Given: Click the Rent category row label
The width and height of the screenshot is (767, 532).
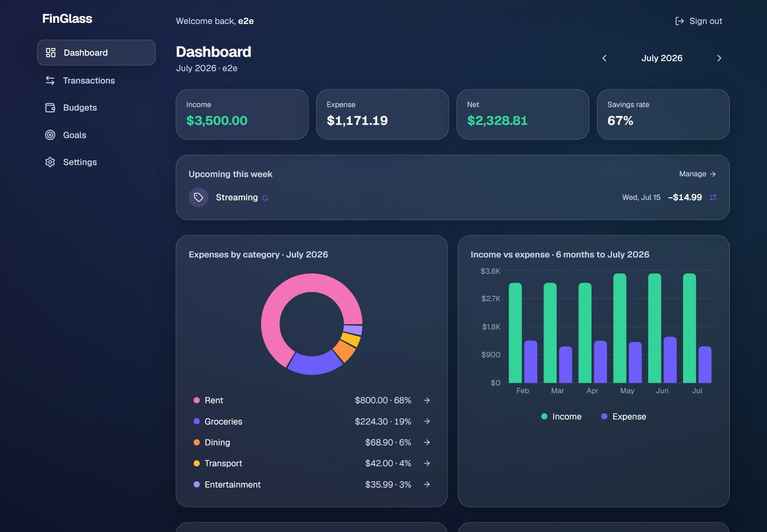Looking at the screenshot, I should pyautogui.click(x=214, y=400).
